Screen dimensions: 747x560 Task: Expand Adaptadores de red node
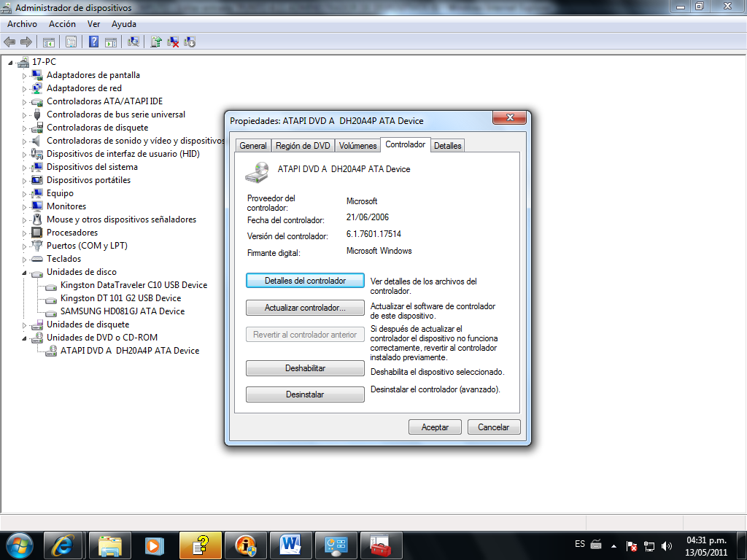click(24, 88)
